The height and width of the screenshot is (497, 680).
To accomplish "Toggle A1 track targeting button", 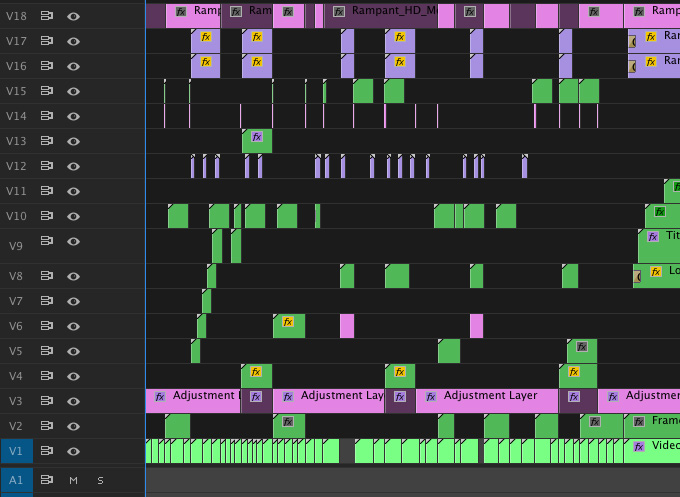I will (x=16, y=480).
